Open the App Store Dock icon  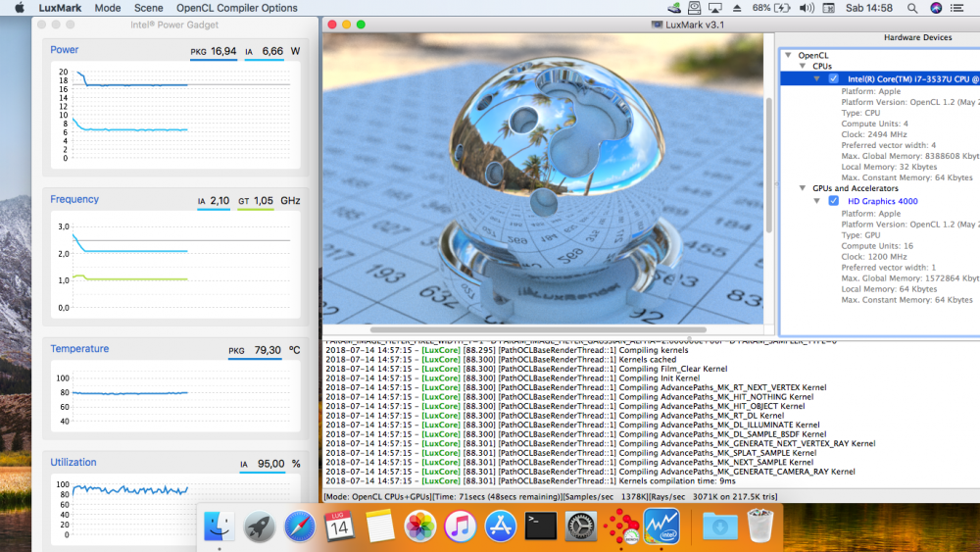[x=500, y=527]
